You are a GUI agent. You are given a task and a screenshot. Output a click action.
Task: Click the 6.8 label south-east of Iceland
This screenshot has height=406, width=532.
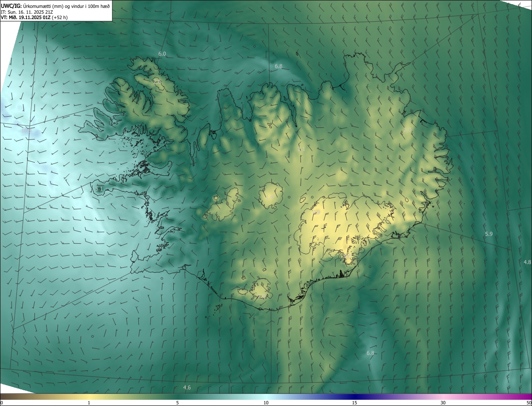click(370, 353)
